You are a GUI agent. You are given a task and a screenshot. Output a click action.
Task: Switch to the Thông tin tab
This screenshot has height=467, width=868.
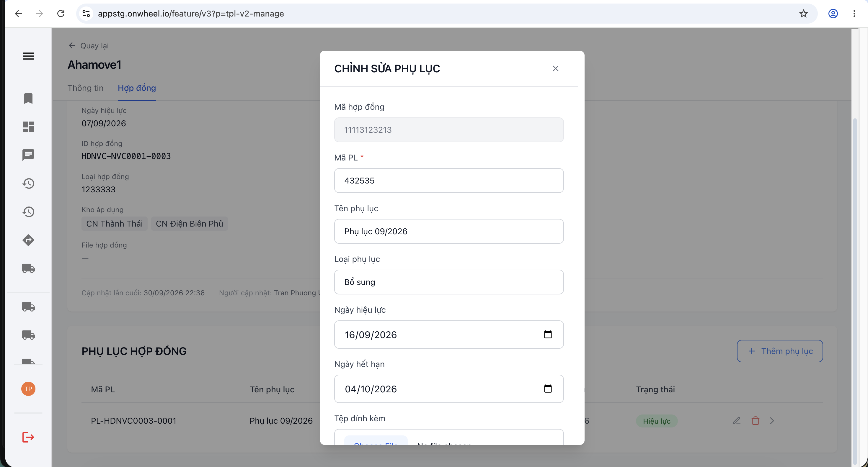tap(85, 88)
